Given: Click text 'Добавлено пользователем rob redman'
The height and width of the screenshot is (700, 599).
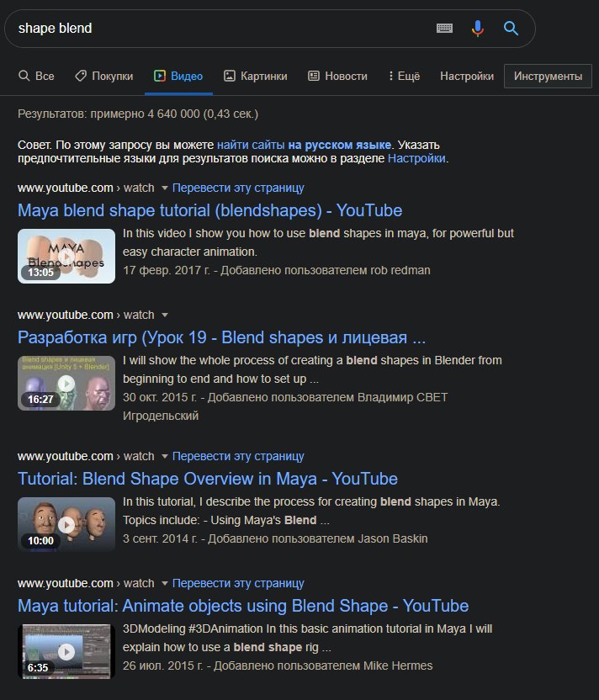Looking at the screenshot, I should (x=326, y=271).
